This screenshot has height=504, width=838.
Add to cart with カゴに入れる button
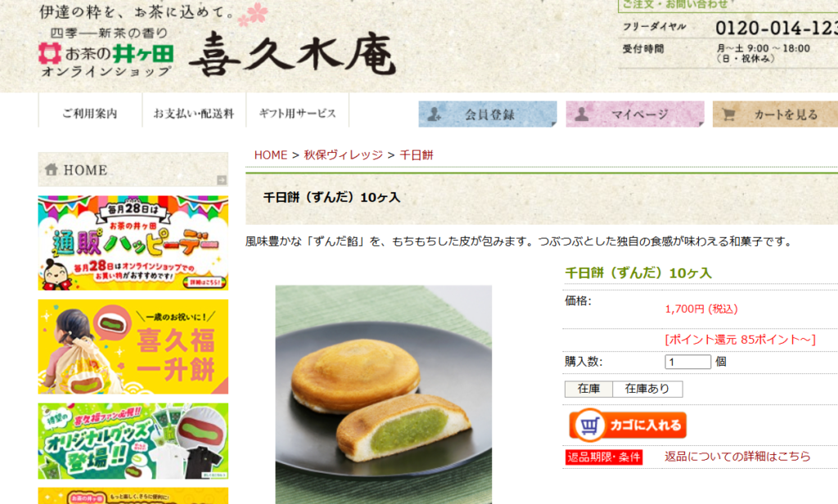pyautogui.click(x=628, y=425)
